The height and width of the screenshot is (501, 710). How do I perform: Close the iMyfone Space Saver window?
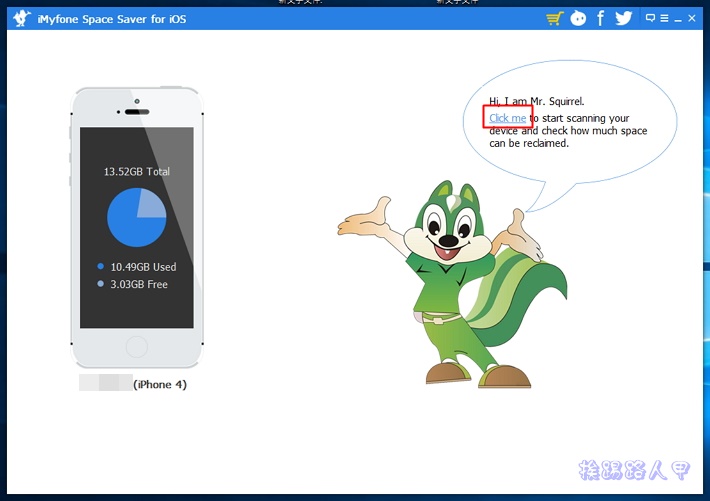coord(691,18)
